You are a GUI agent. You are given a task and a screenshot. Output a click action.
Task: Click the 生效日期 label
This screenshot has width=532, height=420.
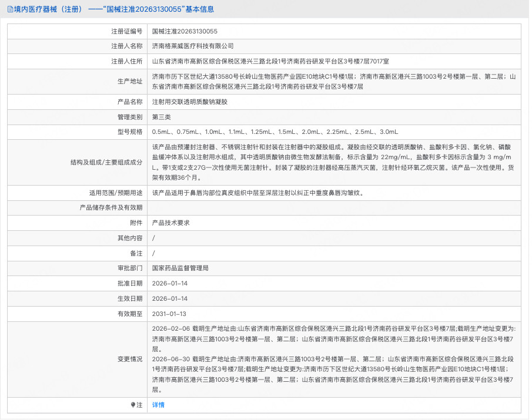click(x=130, y=298)
